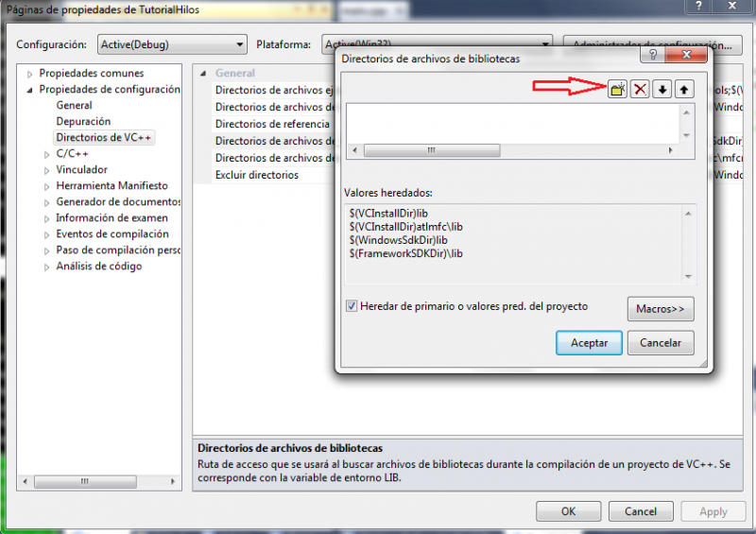Click the red X delete line icon
Screen dimensions: 756x534
640,89
